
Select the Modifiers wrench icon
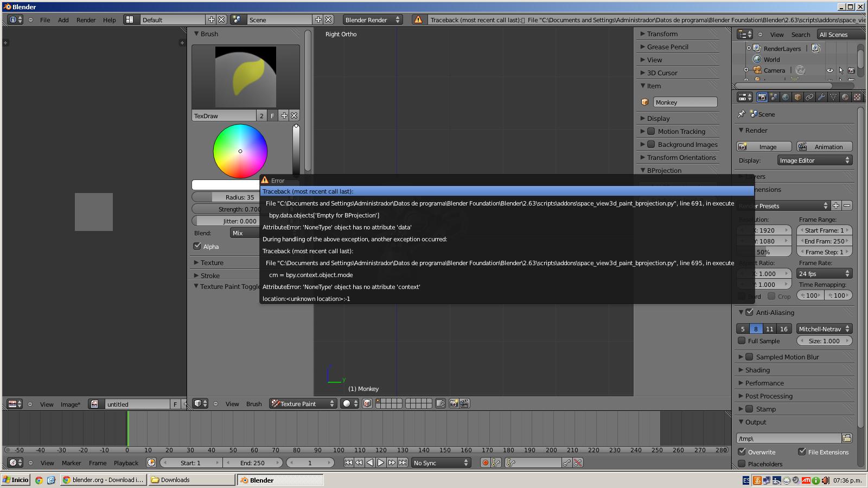821,97
